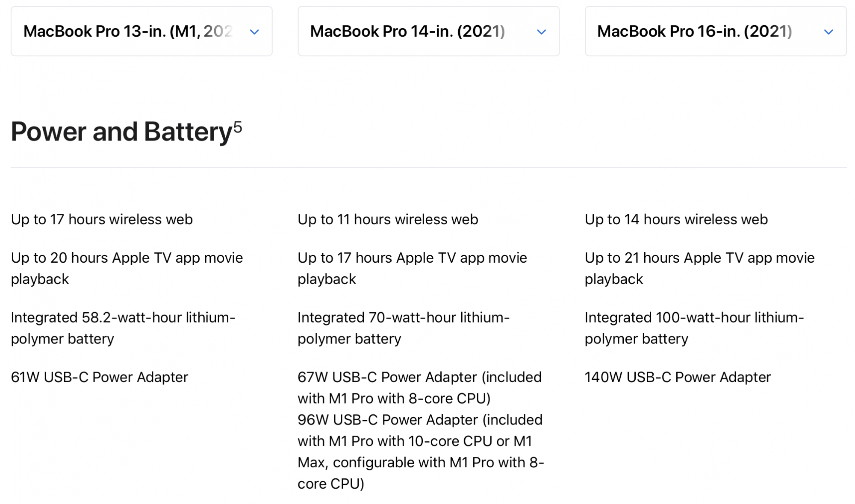Image resolution: width=855 pixels, height=504 pixels.
Task: Click the 140W USB-C Power Adapter text
Action: [x=678, y=377]
